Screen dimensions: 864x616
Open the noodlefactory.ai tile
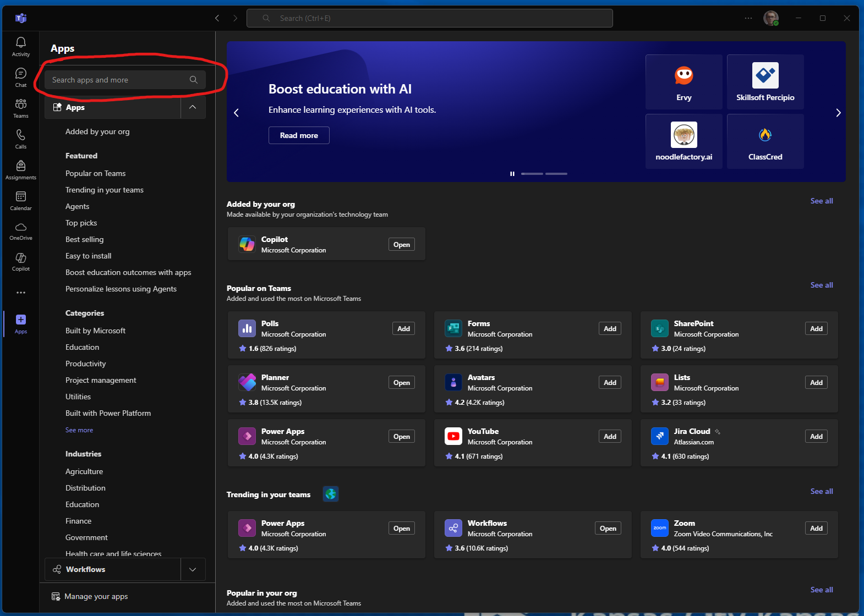click(x=684, y=141)
